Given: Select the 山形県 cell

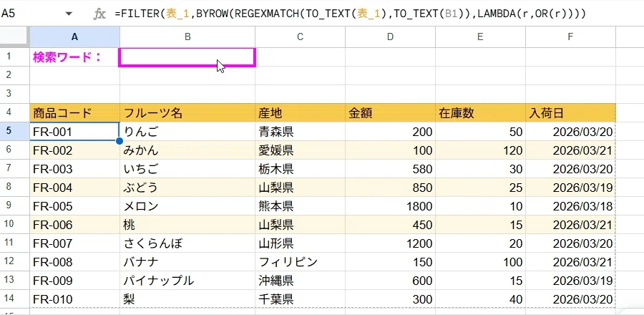Looking at the screenshot, I should pyautogui.click(x=300, y=243).
